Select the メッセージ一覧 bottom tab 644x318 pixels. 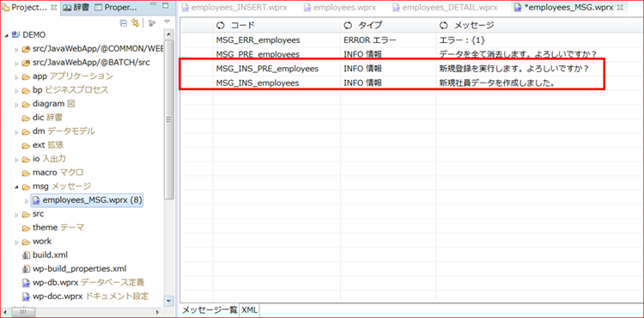click(210, 310)
